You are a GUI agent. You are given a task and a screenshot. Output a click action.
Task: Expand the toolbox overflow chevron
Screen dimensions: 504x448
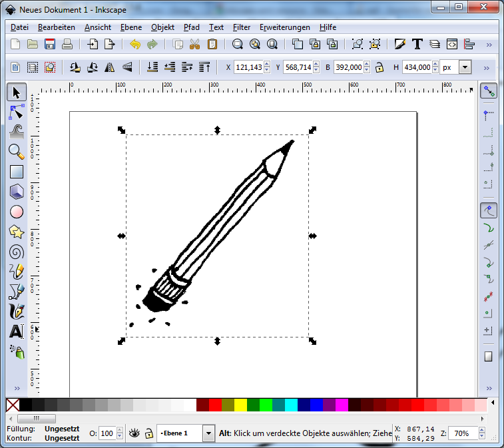pos(17,388)
